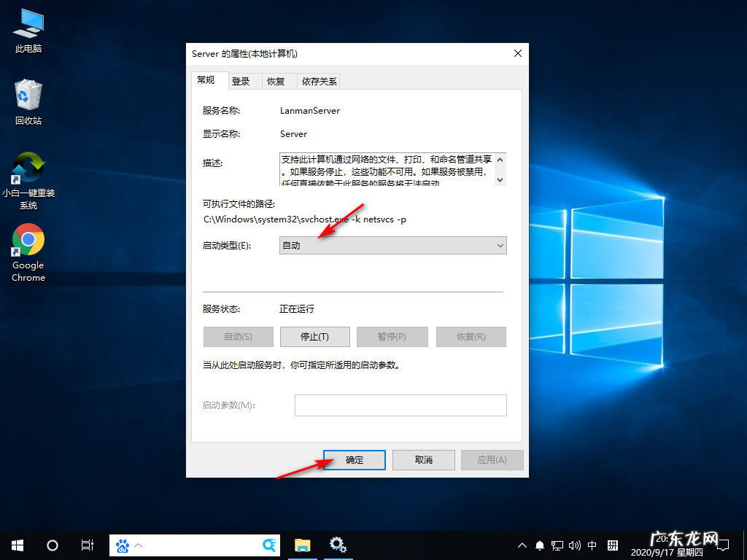This screenshot has width=747, height=560.
Task: Select the Services gear icon on taskbar
Action: [x=338, y=545]
